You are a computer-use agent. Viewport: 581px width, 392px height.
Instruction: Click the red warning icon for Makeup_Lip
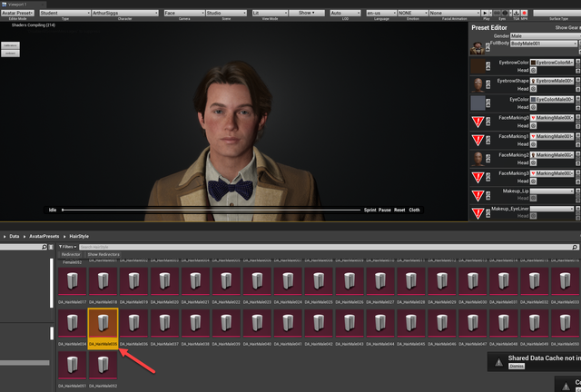click(478, 195)
